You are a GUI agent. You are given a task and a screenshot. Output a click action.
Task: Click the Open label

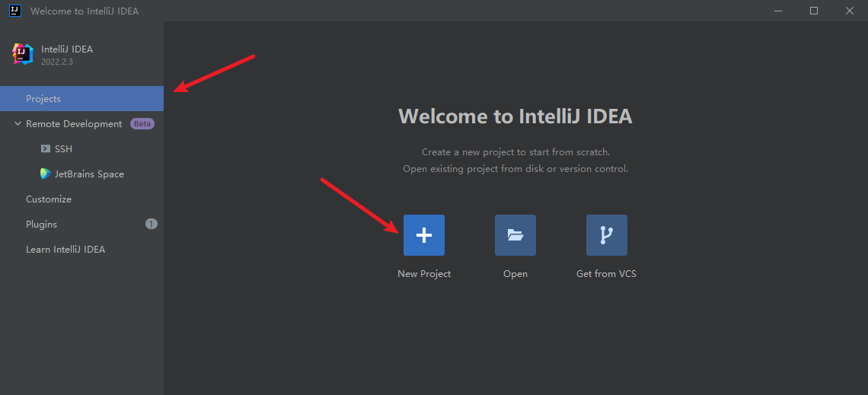[515, 274]
